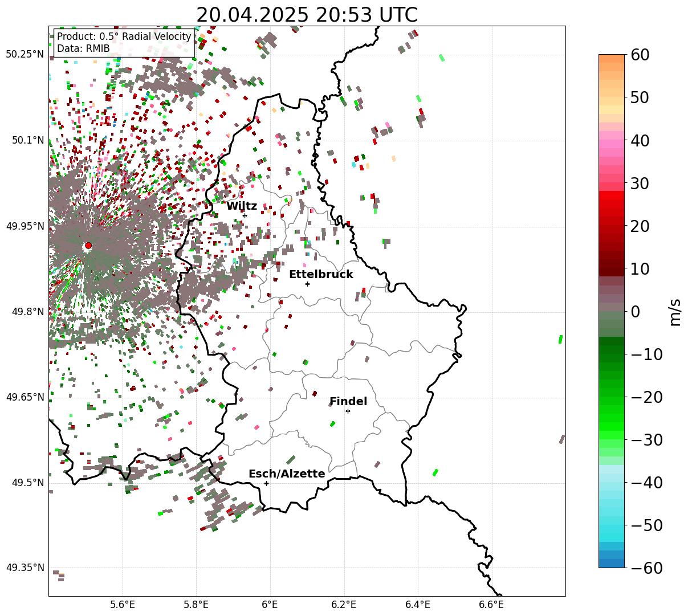Click the 6.6°E longitude label

pos(492,604)
